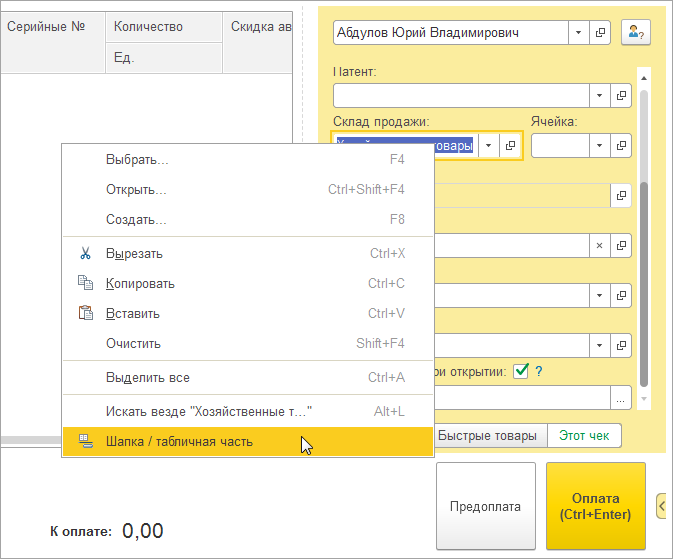Toggle the 'при открытии' checkbox
The width and height of the screenshot is (673, 559).
click(x=520, y=372)
